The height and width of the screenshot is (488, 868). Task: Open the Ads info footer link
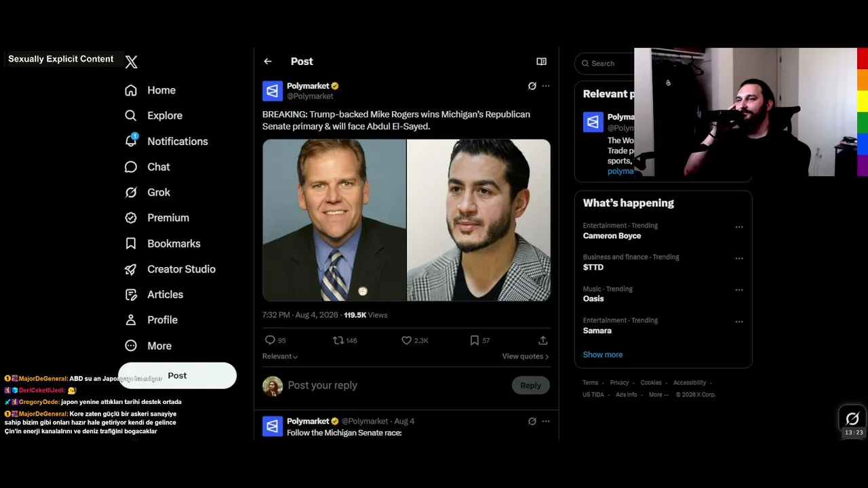627,394
